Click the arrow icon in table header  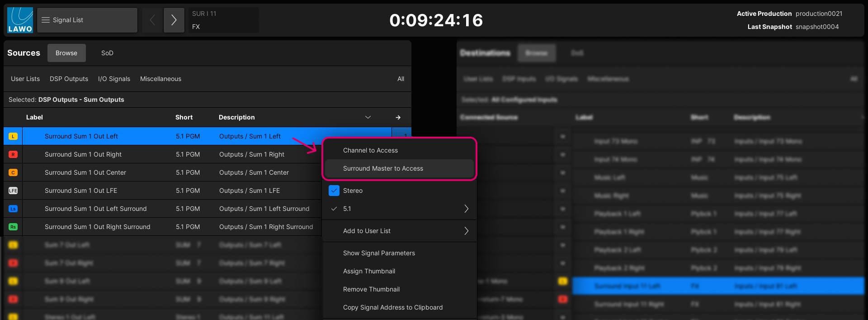click(x=398, y=117)
